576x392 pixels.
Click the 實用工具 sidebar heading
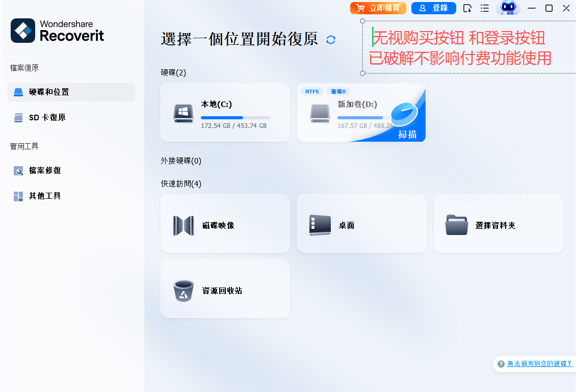point(24,147)
